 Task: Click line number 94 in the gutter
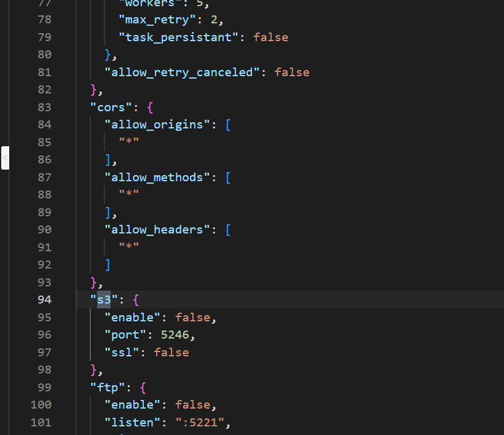[44, 300]
